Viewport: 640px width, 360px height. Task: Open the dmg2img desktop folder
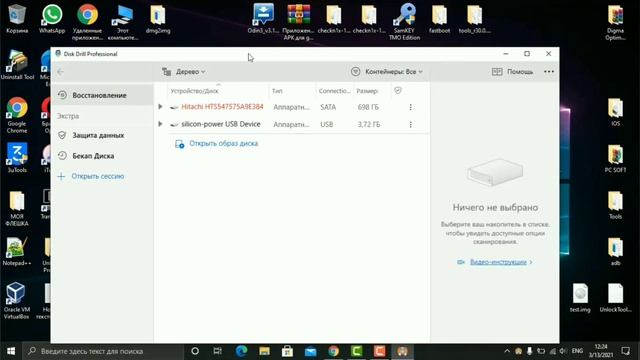[158, 18]
